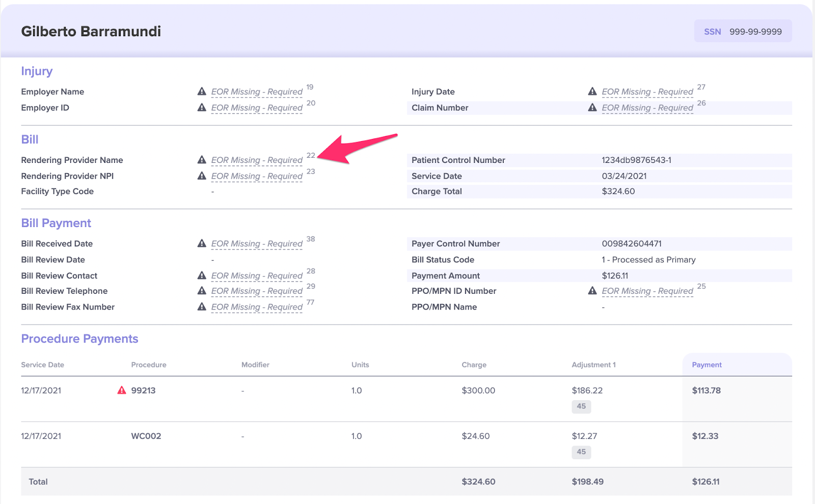
Task: Click adjustment code 45 badge for WC002
Action: [x=581, y=452]
